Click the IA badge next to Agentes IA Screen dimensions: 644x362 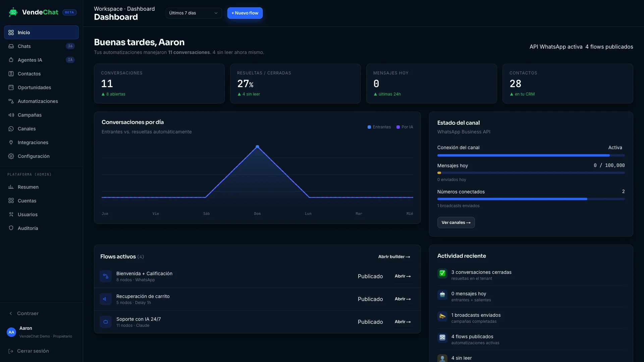(x=70, y=60)
